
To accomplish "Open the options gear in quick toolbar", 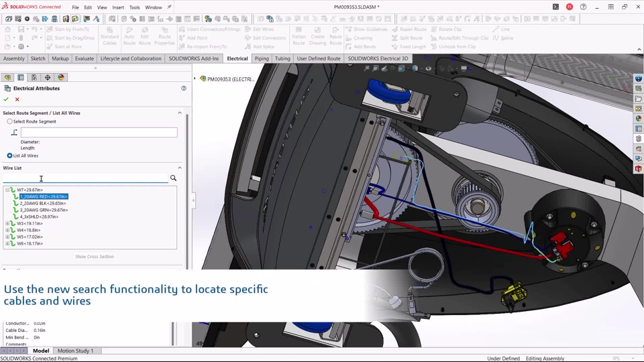I will (21, 46).
